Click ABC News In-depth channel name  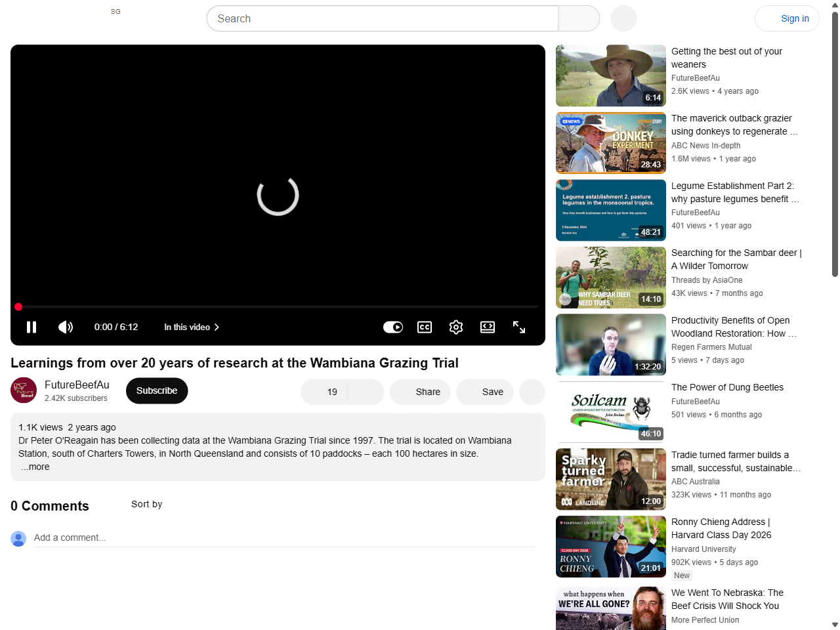coord(705,146)
